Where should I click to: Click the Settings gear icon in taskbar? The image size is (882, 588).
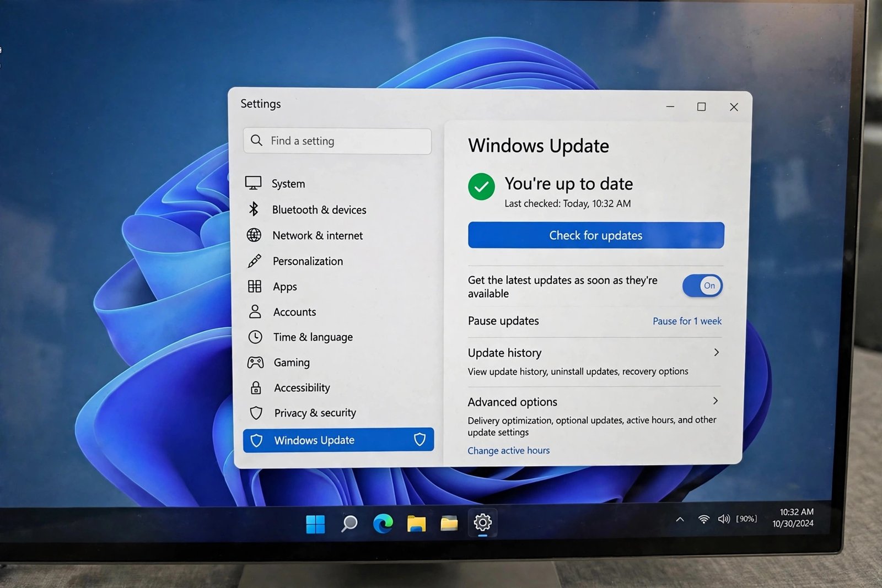coord(482,522)
